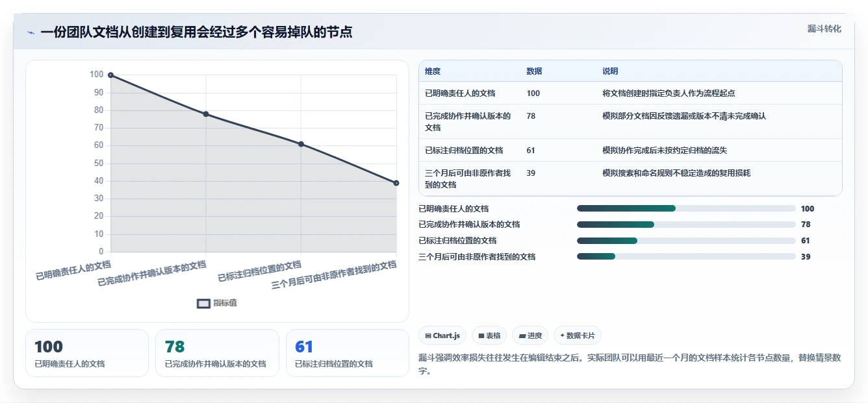Viewport: 868px width, 403px height.
Task: Open the stat card showing 78
Action: pos(217,353)
